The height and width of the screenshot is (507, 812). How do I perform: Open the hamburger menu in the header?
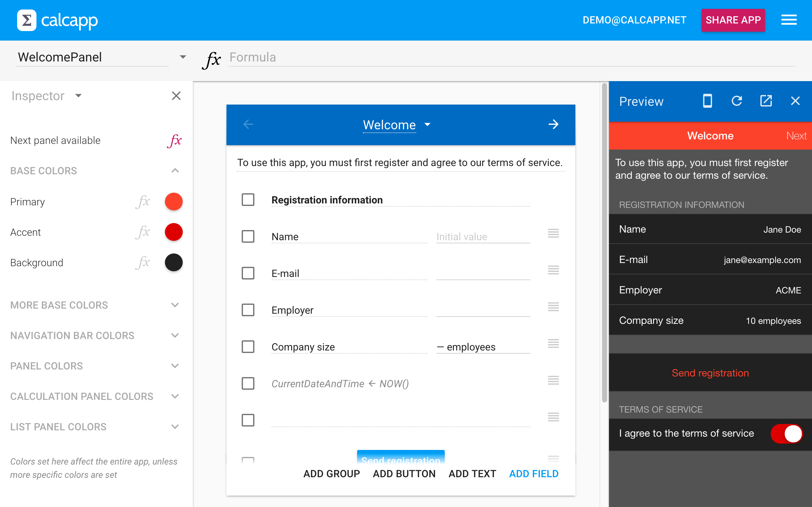[x=789, y=20]
